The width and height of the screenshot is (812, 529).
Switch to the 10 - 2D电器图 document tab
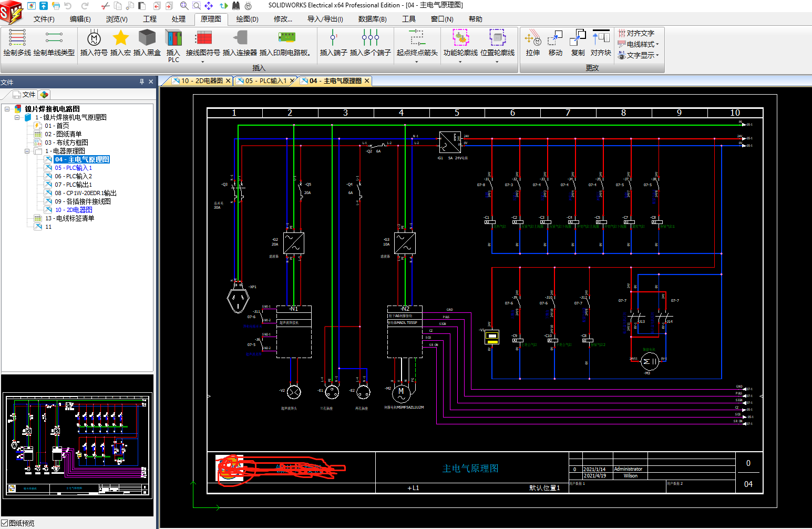[202, 81]
